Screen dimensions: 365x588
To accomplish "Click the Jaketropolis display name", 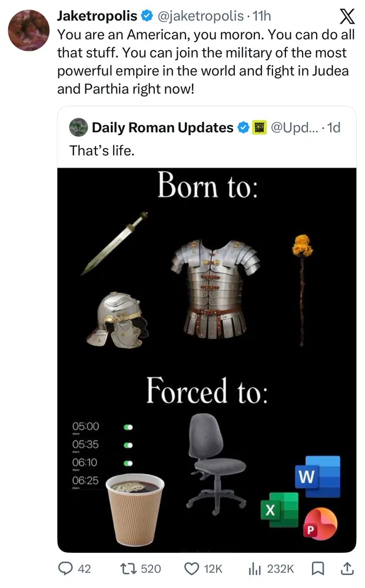I will [x=97, y=16].
